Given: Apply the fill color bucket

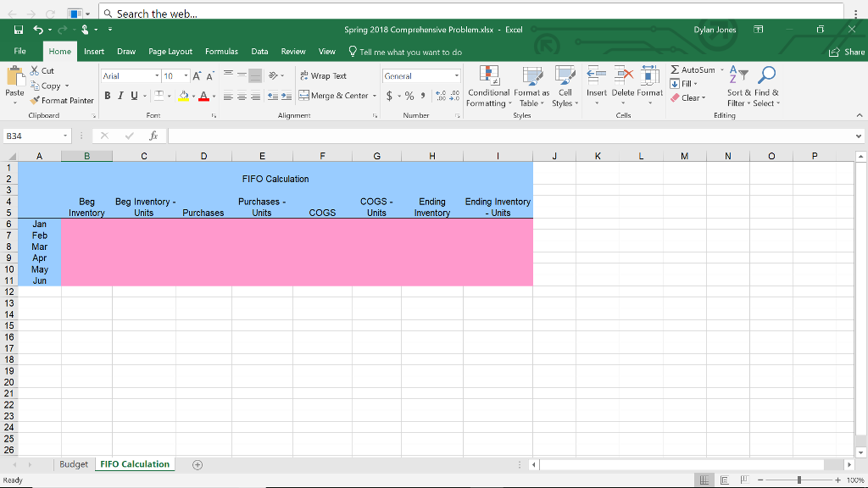Looking at the screenshot, I should 183,96.
